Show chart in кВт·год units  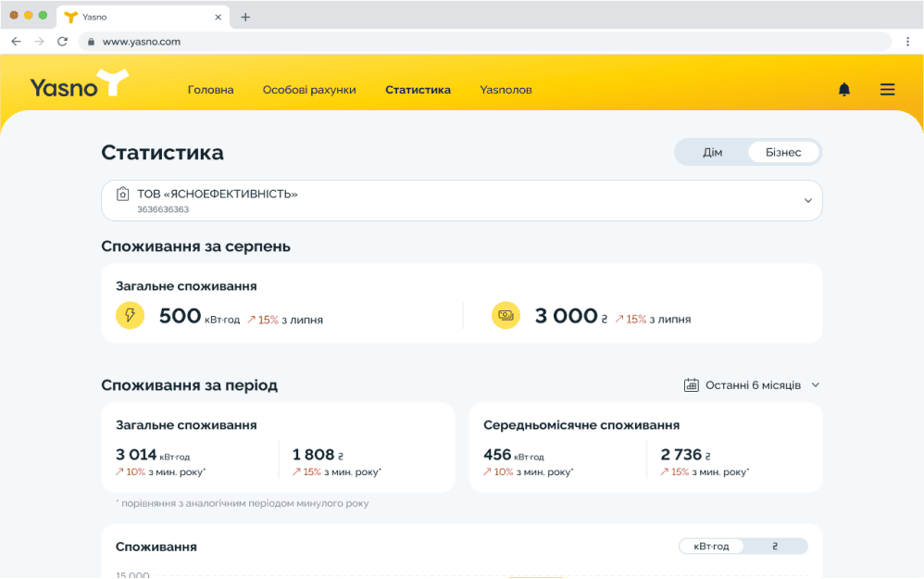click(711, 546)
